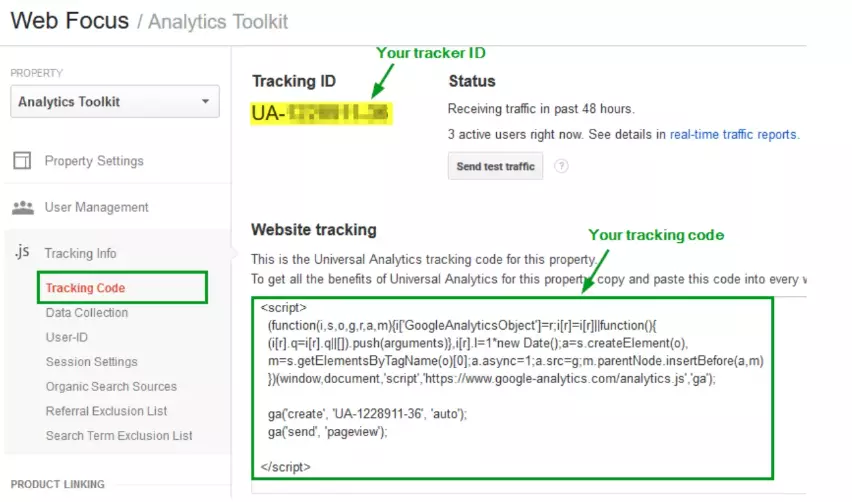Click the Status heading
Image resolution: width=852 pixels, height=502 pixels.
coord(472,81)
